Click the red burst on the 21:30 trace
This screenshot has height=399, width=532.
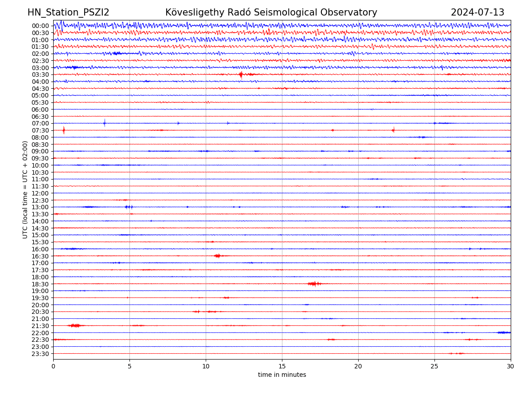[75, 325]
